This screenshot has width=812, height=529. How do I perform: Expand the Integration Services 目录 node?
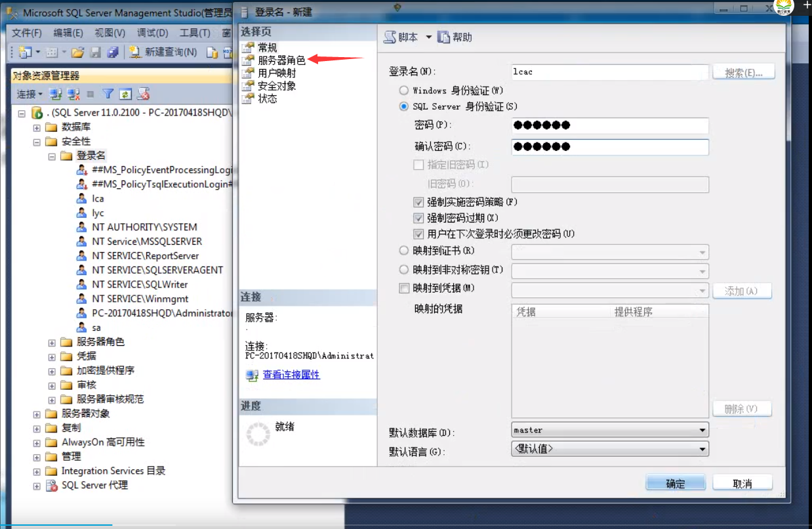pyautogui.click(x=37, y=471)
